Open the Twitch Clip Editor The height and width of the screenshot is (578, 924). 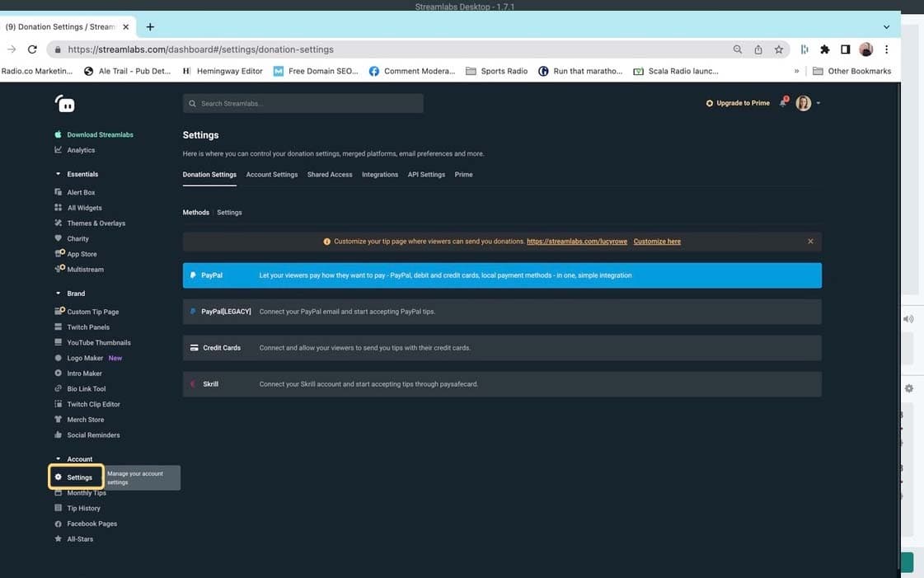pos(94,403)
